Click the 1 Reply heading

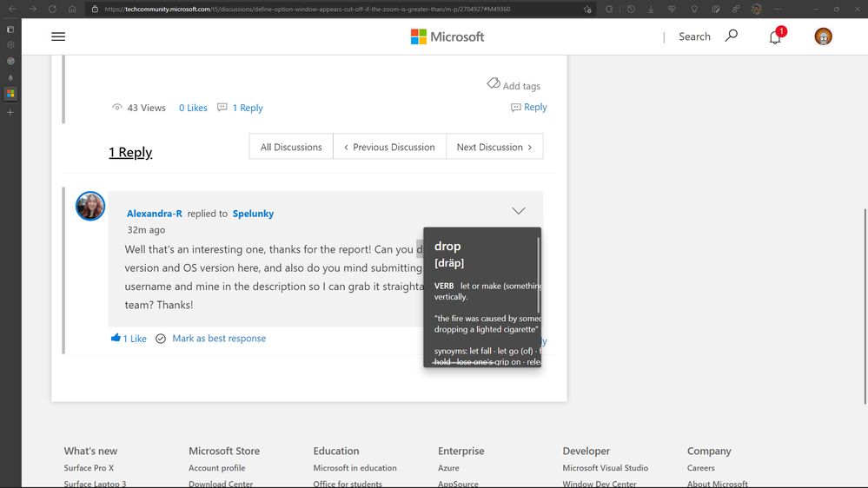[x=130, y=152]
